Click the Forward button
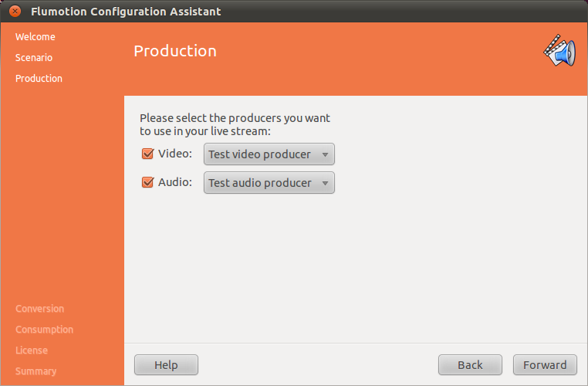Image resolution: width=588 pixels, height=386 pixels. (545, 364)
